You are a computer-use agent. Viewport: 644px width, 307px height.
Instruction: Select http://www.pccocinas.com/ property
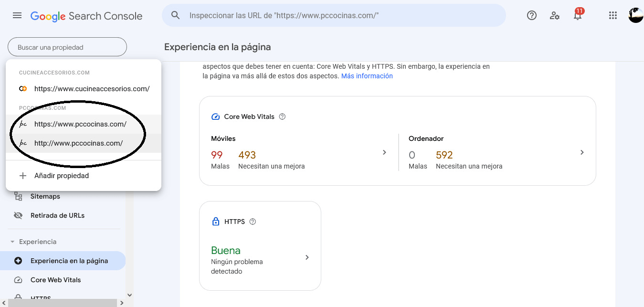(x=84, y=143)
